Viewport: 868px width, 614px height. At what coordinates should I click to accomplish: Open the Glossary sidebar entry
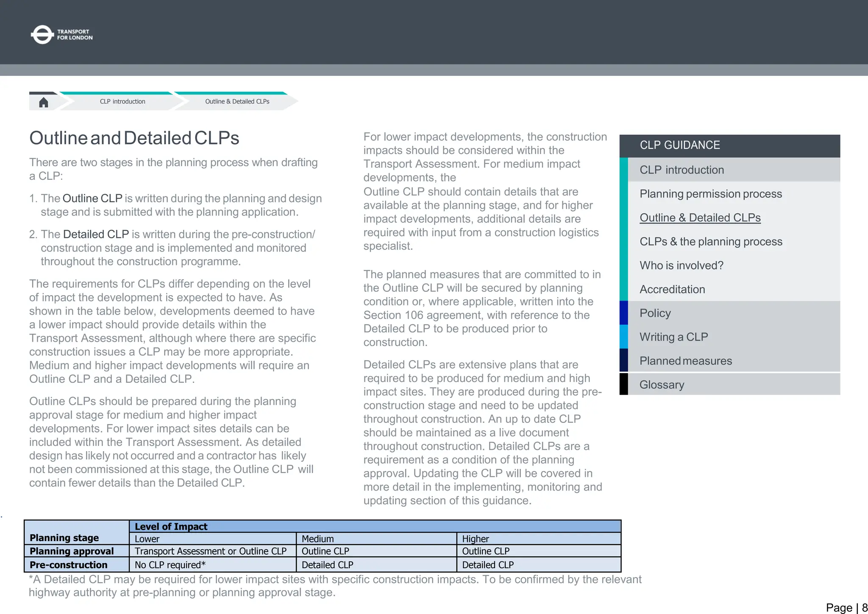[x=662, y=385]
